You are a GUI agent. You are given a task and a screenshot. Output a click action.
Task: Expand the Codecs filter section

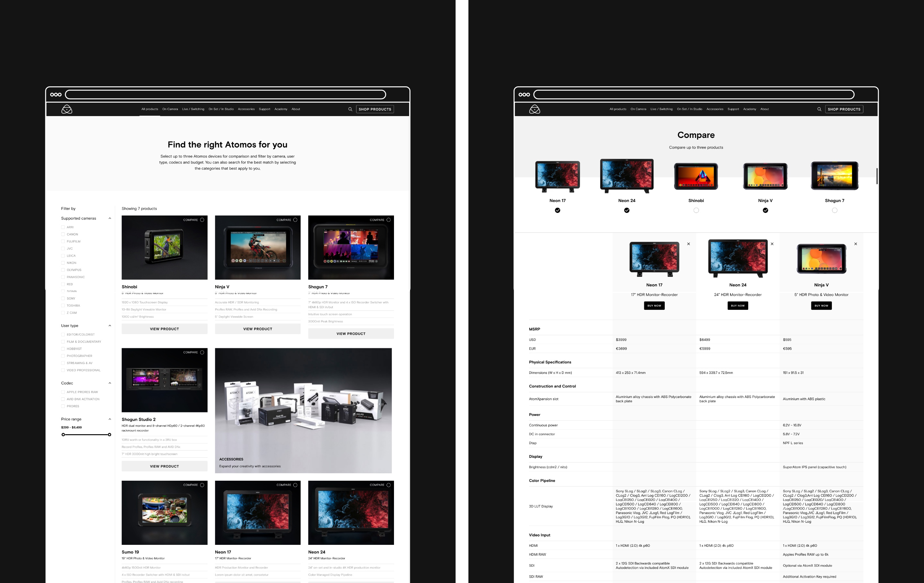click(109, 383)
